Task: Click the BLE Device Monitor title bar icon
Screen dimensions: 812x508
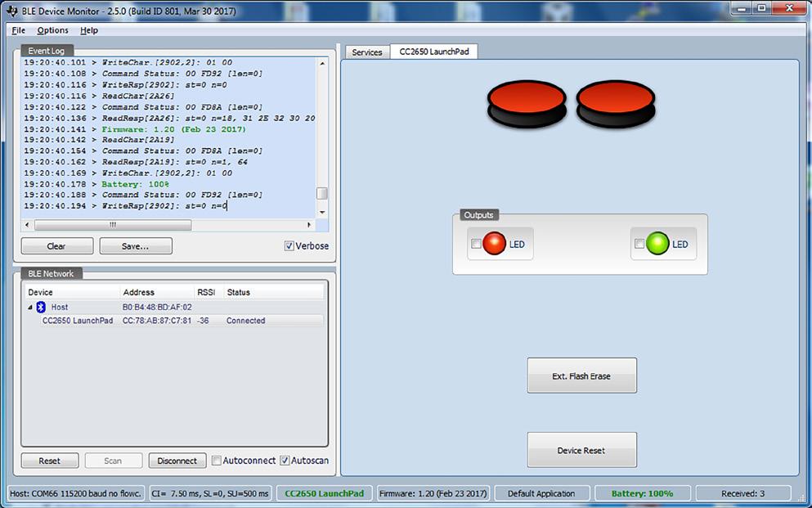Action: click(x=12, y=11)
